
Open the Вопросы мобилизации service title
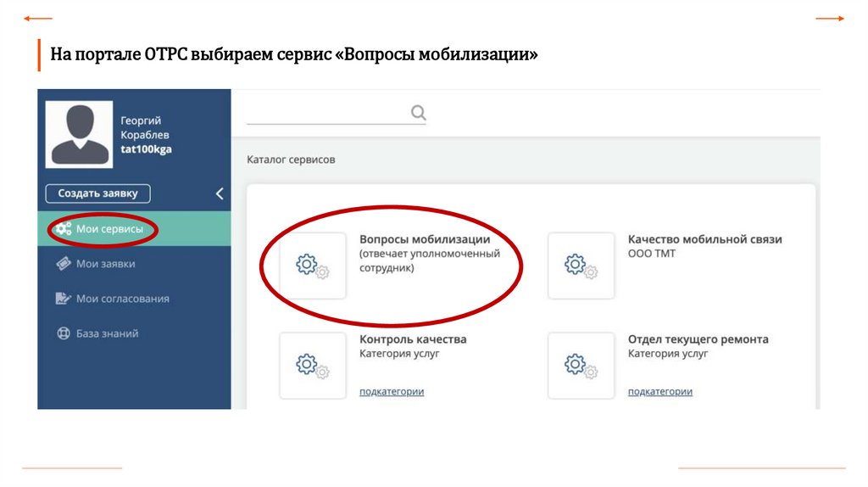click(x=425, y=239)
